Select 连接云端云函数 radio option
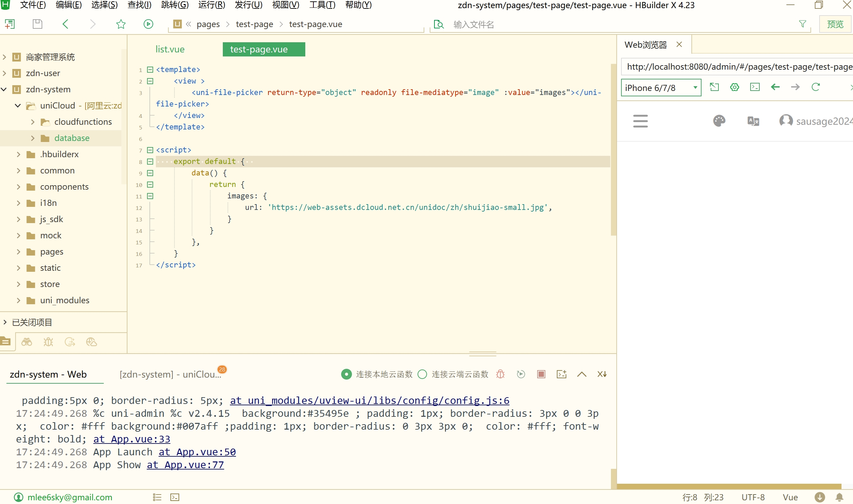The image size is (853, 504). pyautogui.click(x=422, y=374)
